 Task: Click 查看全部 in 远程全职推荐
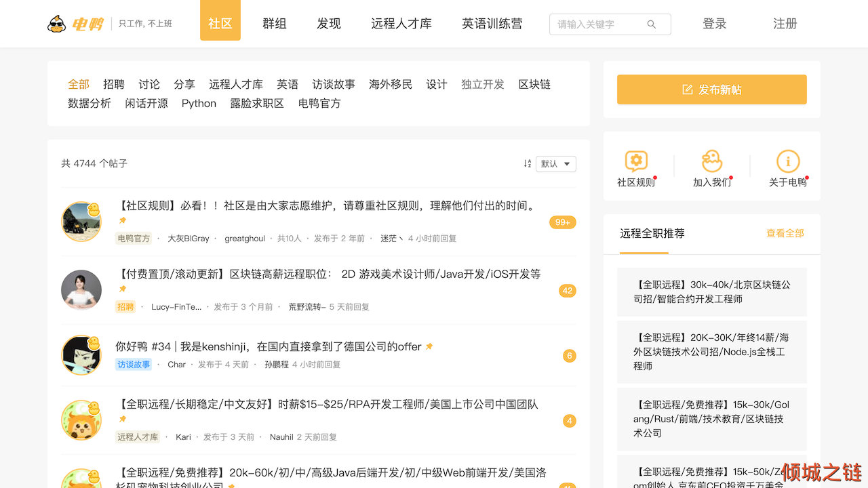[x=785, y=233]
